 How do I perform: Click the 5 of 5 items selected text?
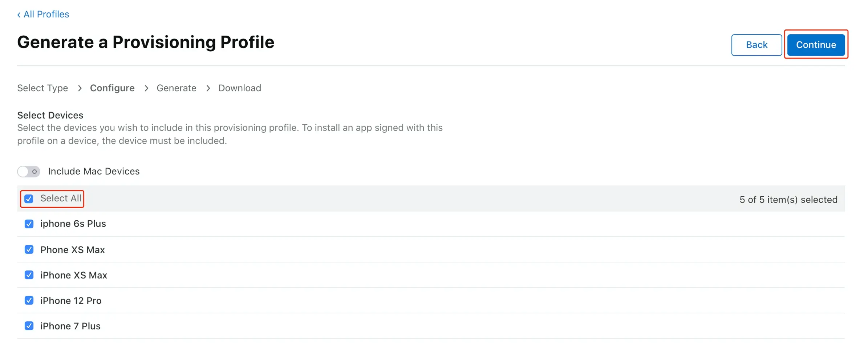click(788, 200)
